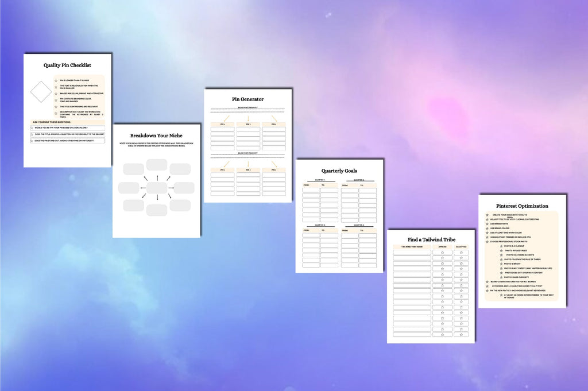Click the 'Quarter 2' label
Viewport: 588px width, 391px height.
click(x=359, y=180)
